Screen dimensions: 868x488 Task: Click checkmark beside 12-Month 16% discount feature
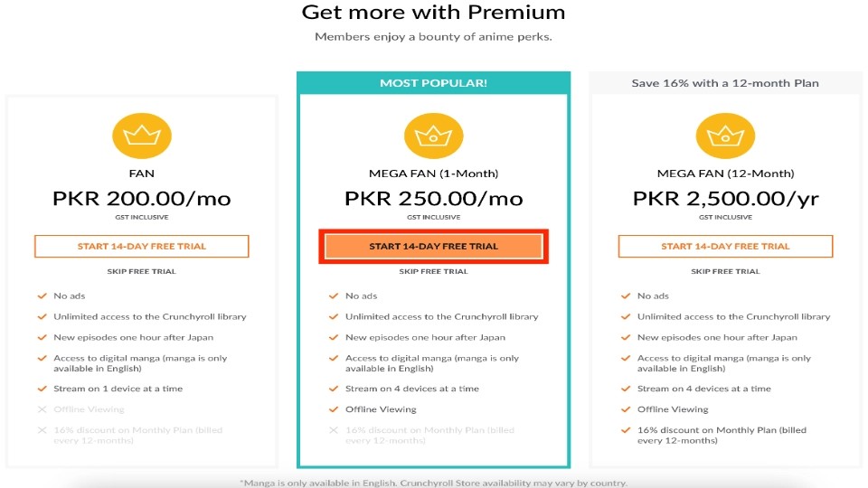click(626, 430)
